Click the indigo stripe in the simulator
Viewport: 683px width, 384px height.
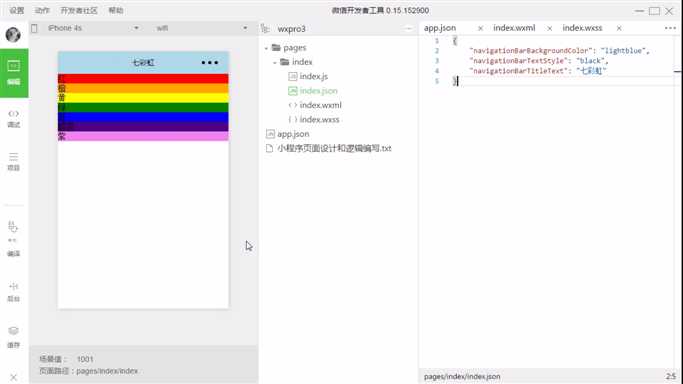[143, 126]
